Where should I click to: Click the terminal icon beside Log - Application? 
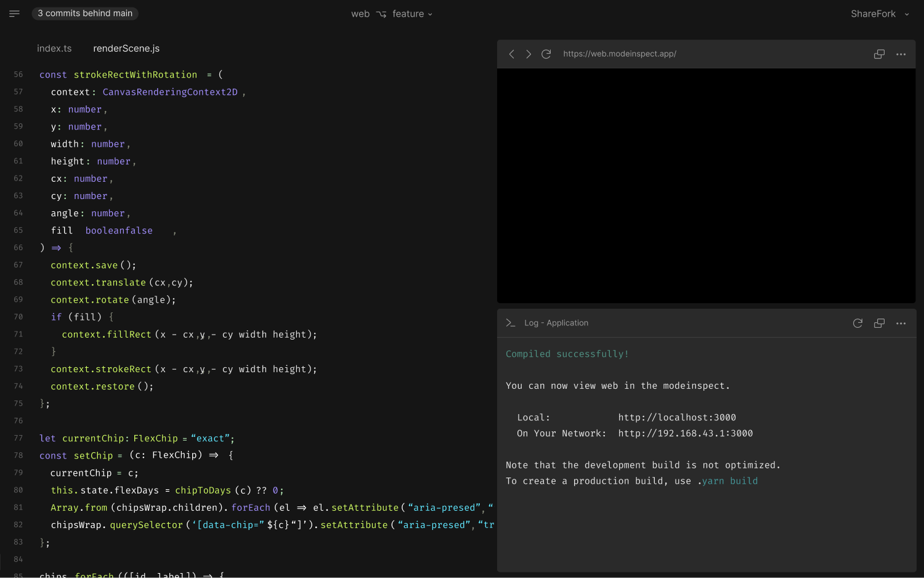[x=510, y=322]
